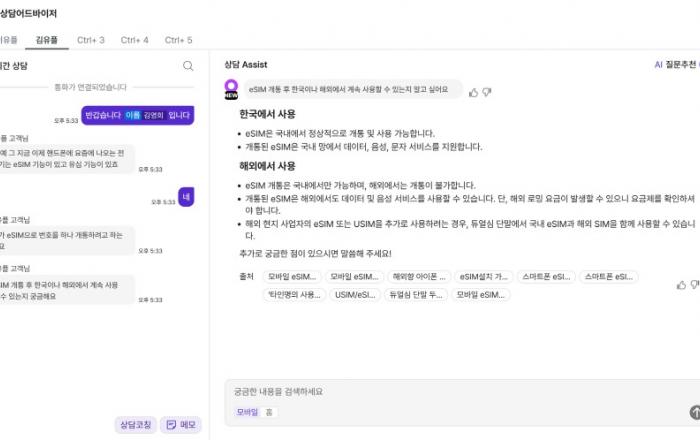
Task: Select the 홈 category tag
Action: point(269,412)
